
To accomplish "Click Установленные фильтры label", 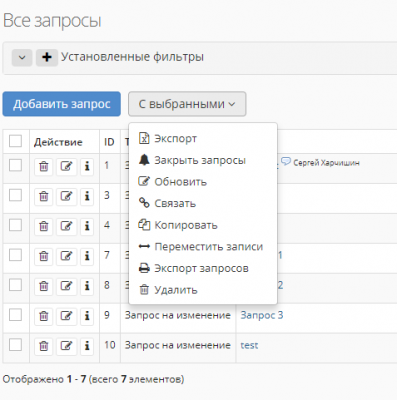I will tap(132, 57).
